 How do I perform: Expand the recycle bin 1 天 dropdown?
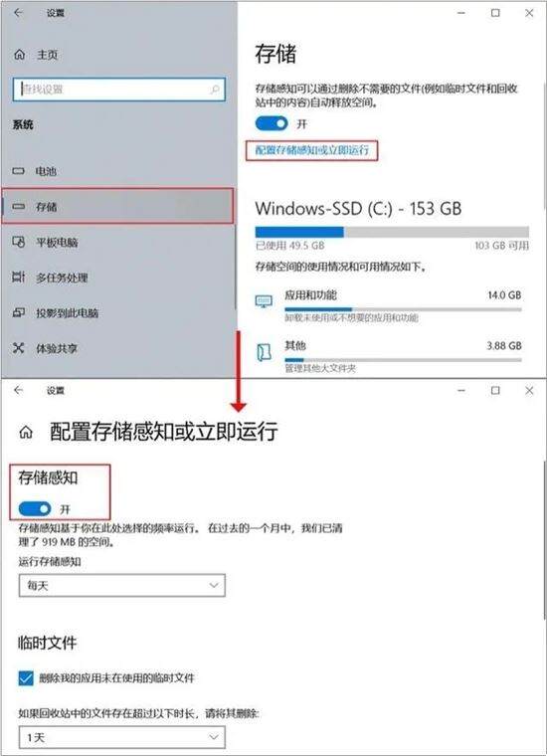coord(122,737)
